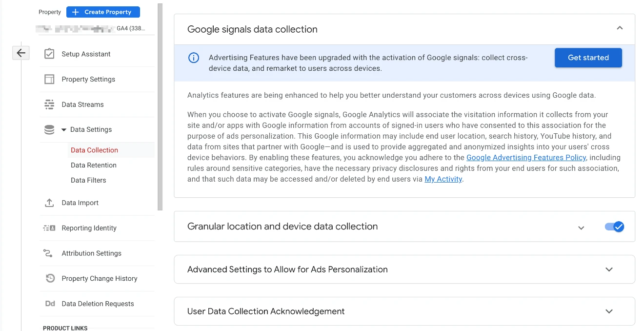Click the Data Deletion Requests Dd icon
644x331 pixels.
click(x=50, y=304)
